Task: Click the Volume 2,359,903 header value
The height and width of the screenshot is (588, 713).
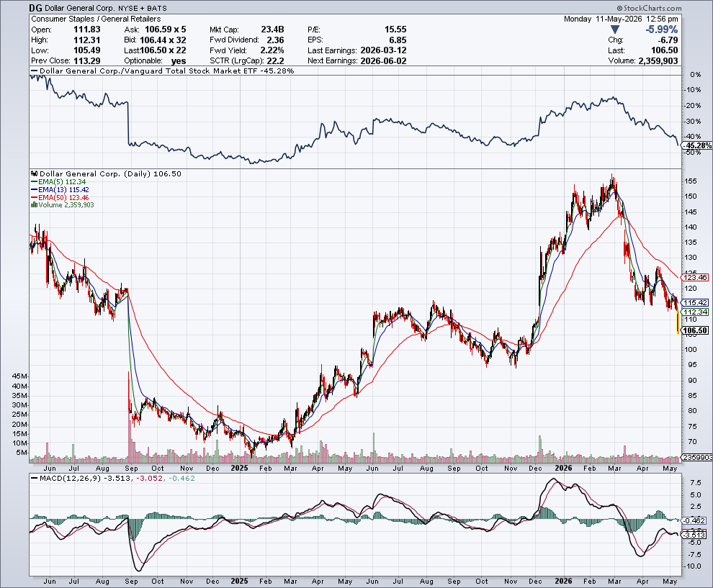Action: (658, 61)
